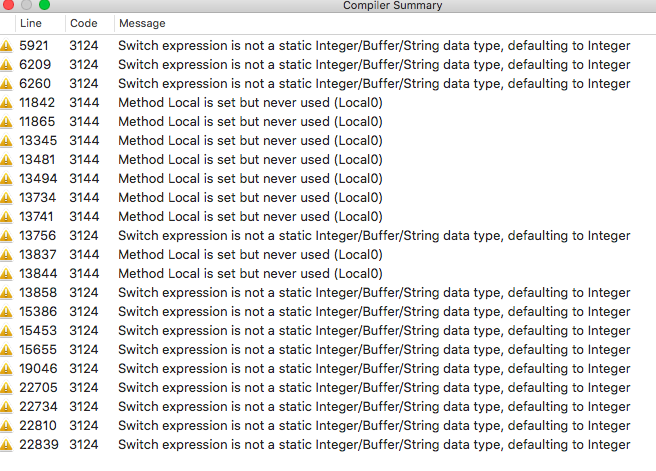Click warning icon next to line 19046
This screenshot has height=471, width=656.
(x=6, y=369)
